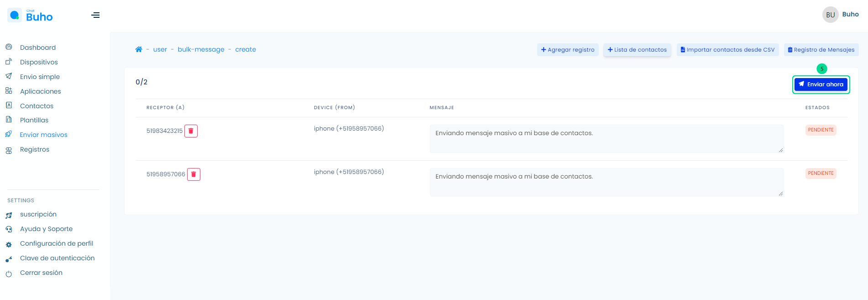Open Dashboard in the sidebar
This screenshot has height=300, width=868.
point(38,47)
